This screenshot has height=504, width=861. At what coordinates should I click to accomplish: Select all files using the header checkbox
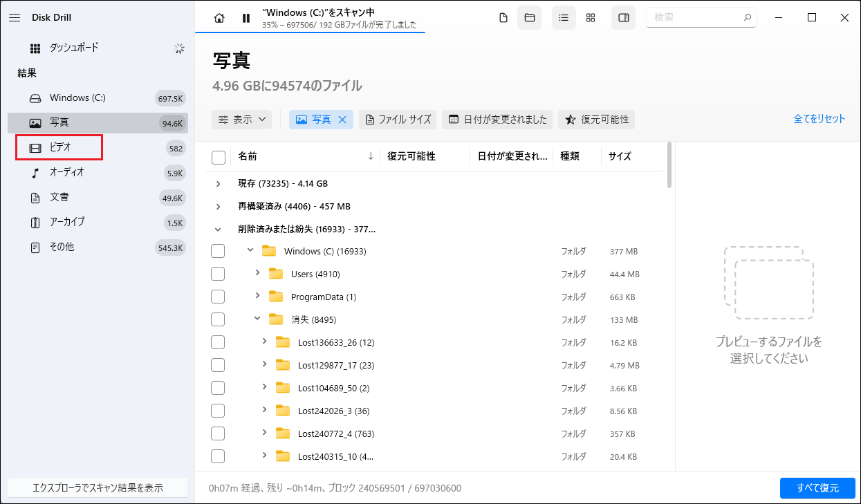(x=218, y=156)
